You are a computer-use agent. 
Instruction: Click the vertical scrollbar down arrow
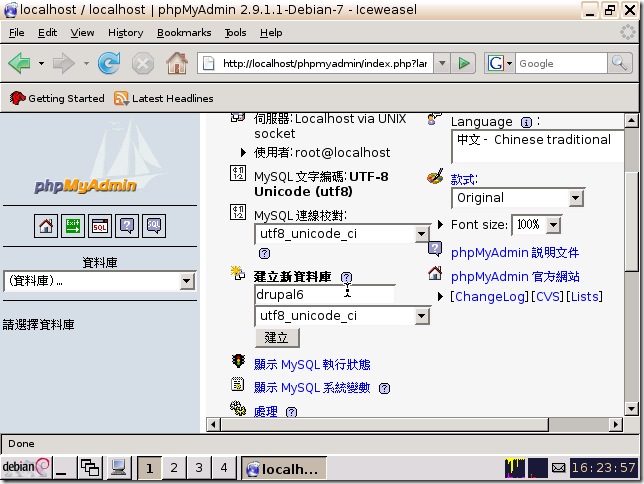(x=631, y=408)
